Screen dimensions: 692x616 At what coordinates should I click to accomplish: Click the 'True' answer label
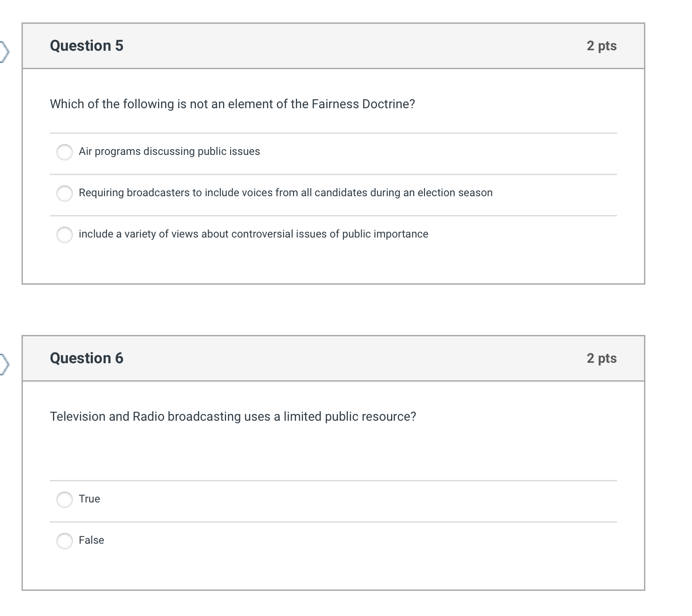tap(89, 499)
